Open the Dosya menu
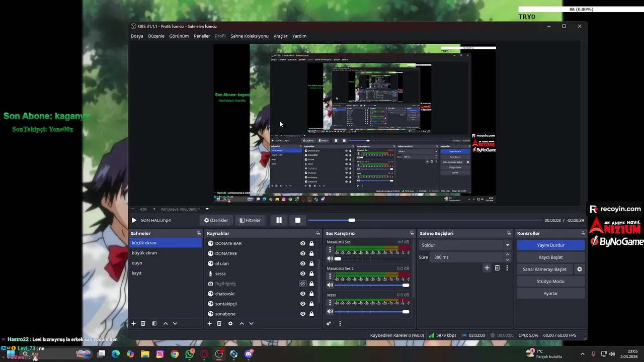 pyautogui.click(x=137, y=36)
